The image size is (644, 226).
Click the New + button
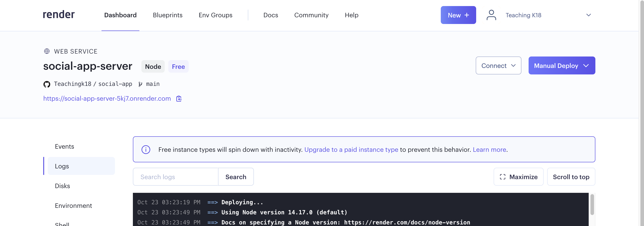pyautogui.click(x=458, y=15)
